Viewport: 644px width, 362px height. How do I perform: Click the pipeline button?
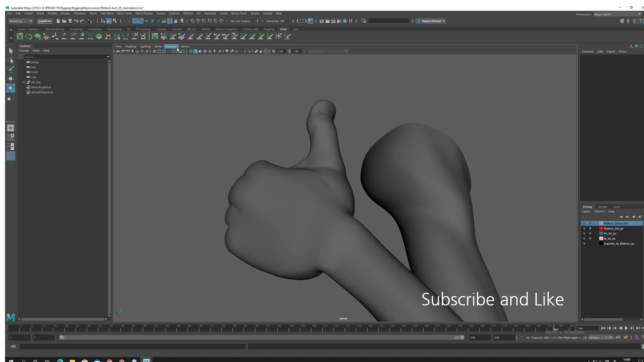coord(45,21)
